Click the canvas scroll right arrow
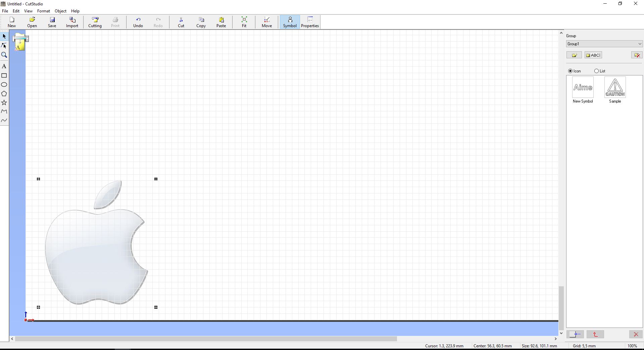 tap(555, 339)
